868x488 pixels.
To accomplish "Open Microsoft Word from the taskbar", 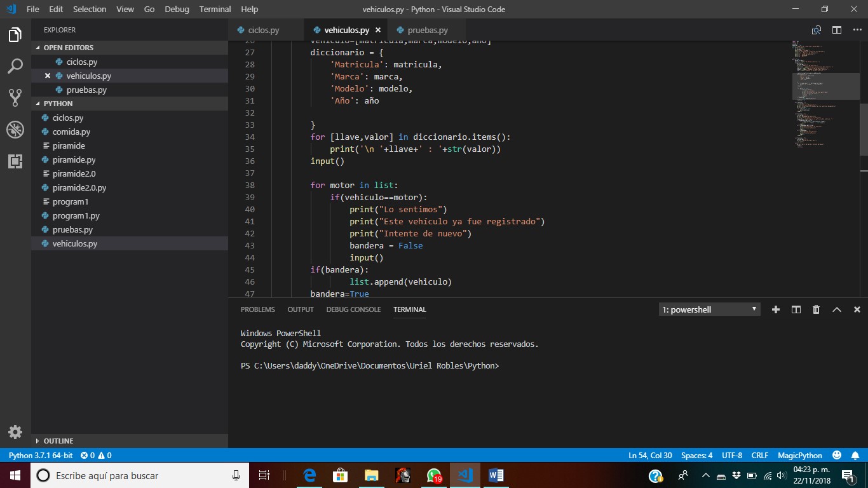I will pos(495,475).
